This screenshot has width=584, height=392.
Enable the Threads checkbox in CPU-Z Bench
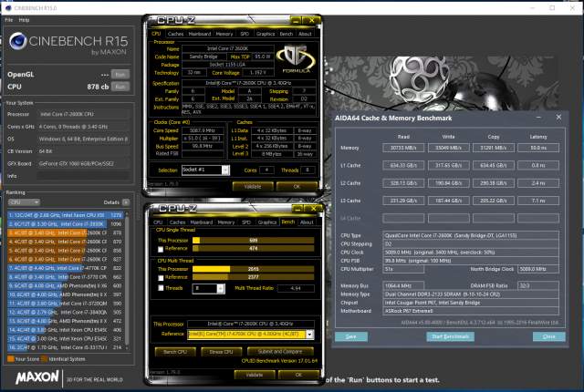pos(161,288)
